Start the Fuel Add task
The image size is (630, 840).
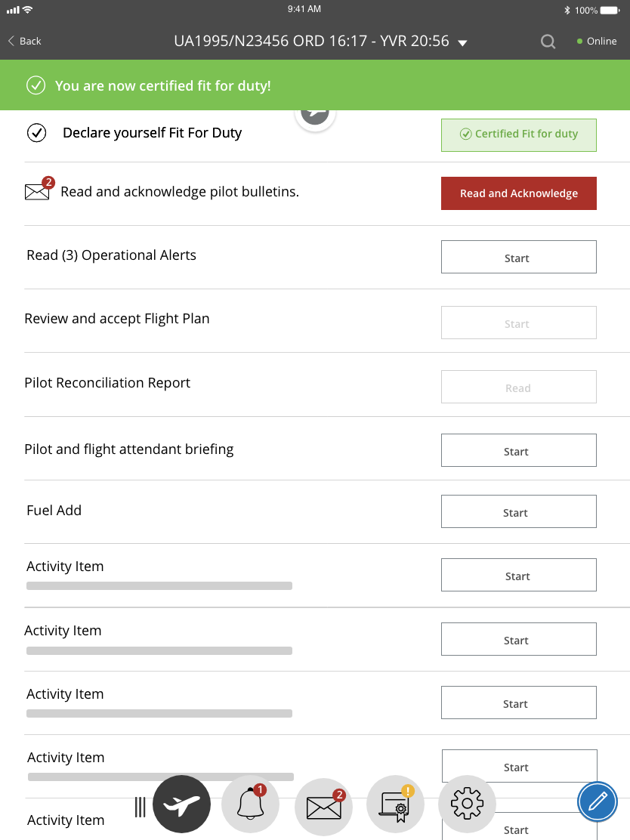click(518, 512)
